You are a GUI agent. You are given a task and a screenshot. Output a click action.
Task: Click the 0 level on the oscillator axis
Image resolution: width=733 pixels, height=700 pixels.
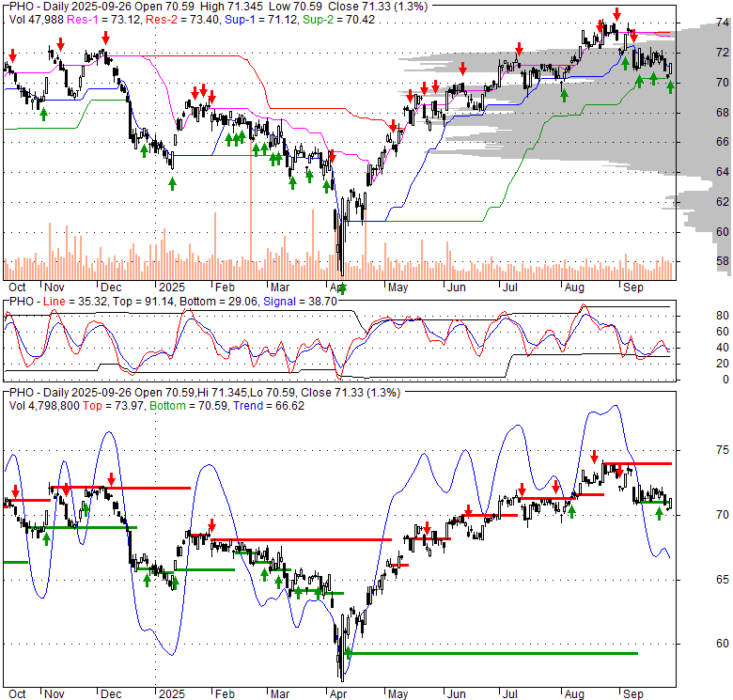[725, 380]
